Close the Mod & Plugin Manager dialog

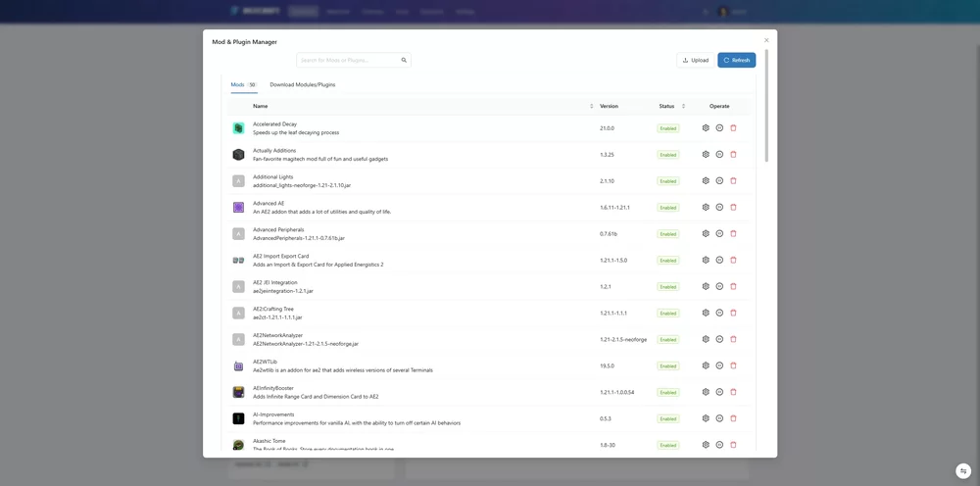pyautogui.click(x=766, y=40)
